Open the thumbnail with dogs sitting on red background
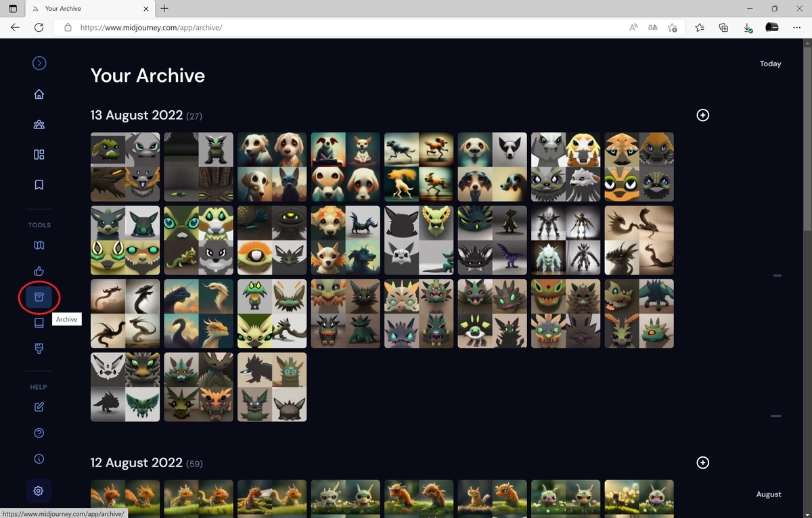 click(x=346, y=167)
